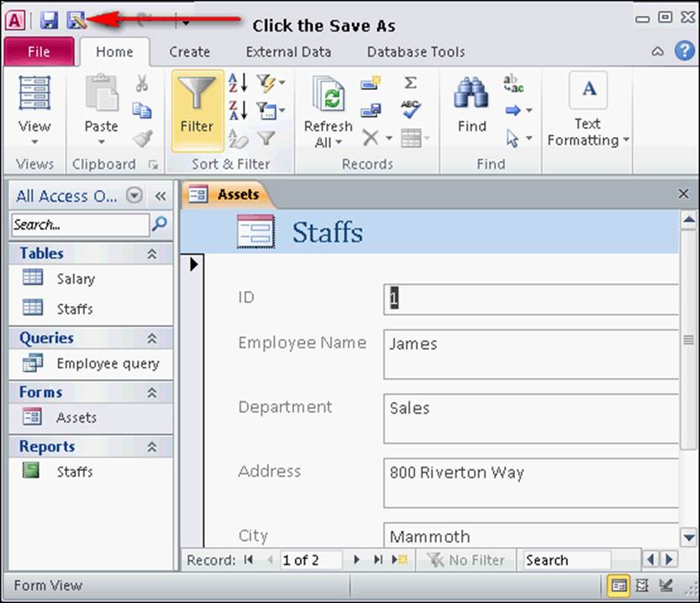Click the Employee Name field
Viewport: 700px width, 603px height.
click(529, 354)
